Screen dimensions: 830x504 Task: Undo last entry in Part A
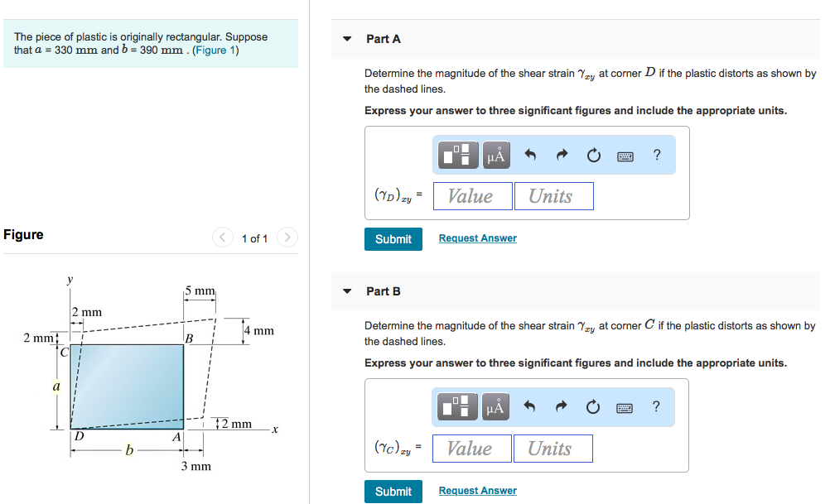coord(530,155)
